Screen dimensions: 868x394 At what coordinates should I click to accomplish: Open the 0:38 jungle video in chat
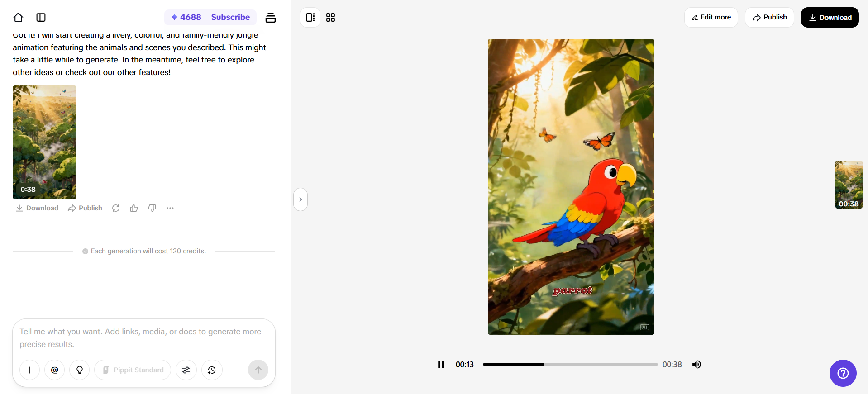tap(44, 142)
